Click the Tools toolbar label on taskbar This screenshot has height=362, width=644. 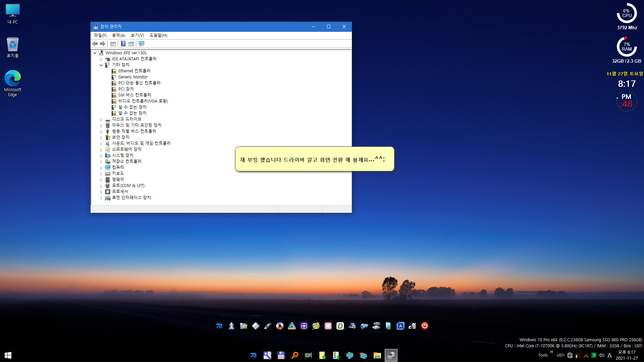[543, 355]
